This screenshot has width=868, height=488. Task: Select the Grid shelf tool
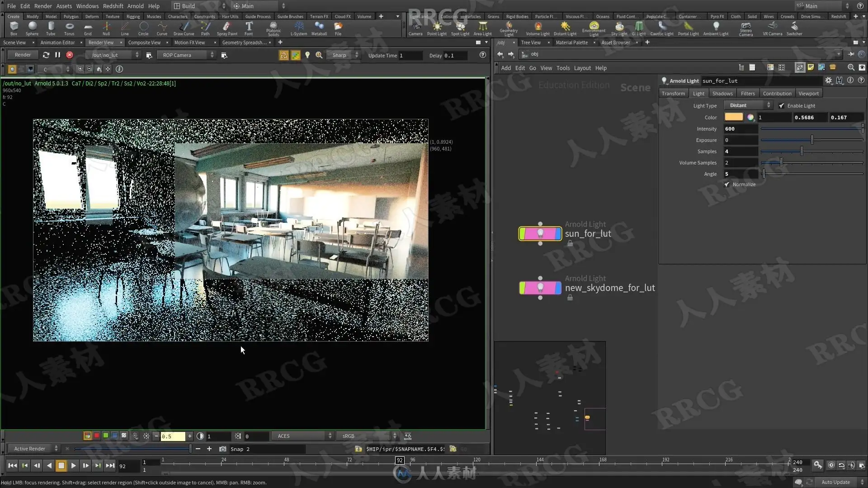click(x=88, y=28)
